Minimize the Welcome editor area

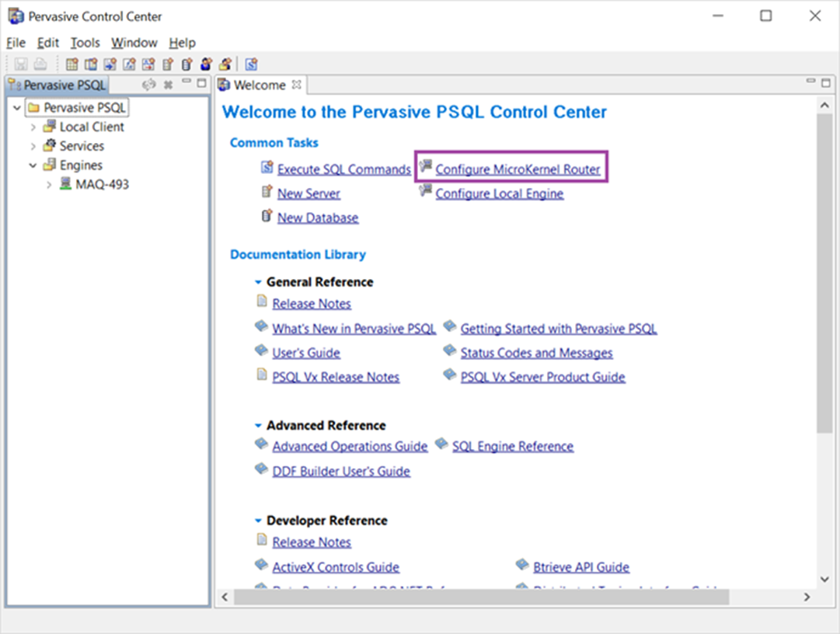click(x=811, y=81)
